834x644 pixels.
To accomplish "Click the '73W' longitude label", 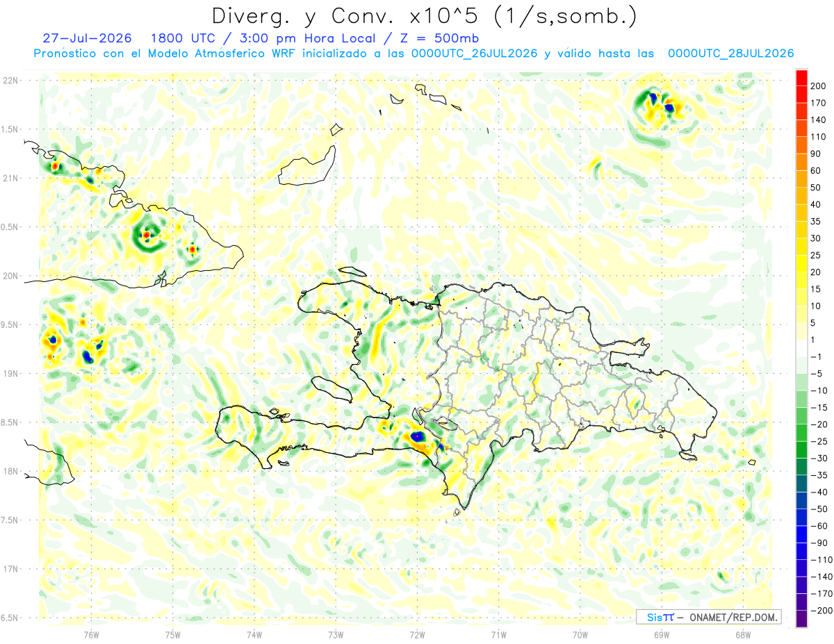I will tap(336, 634).
